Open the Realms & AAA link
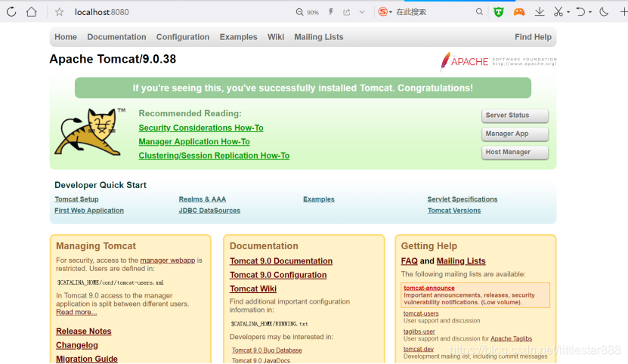The image size is (628, 364). (203, 199)
